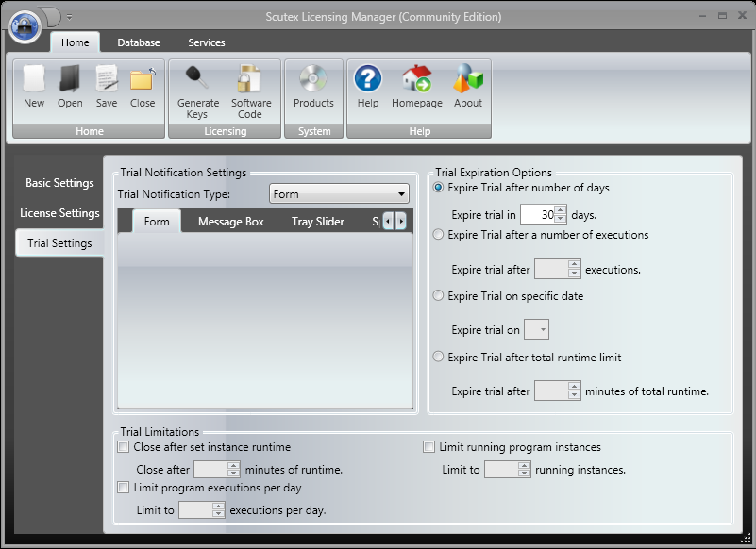Select Expire Trial on specific date
Screen dimensions: 756x549
tap(438, 295)
